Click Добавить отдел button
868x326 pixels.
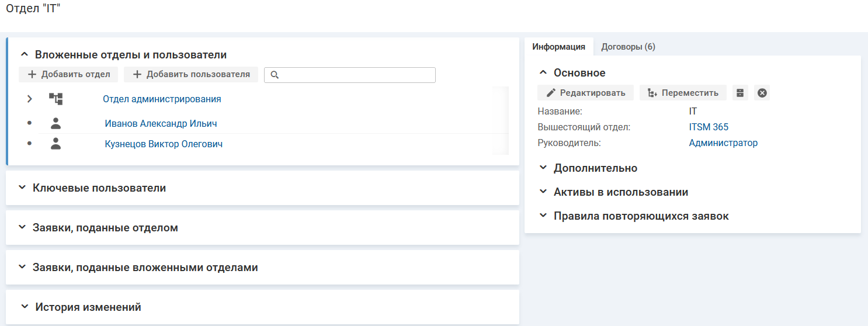click(x=68, y=74)
